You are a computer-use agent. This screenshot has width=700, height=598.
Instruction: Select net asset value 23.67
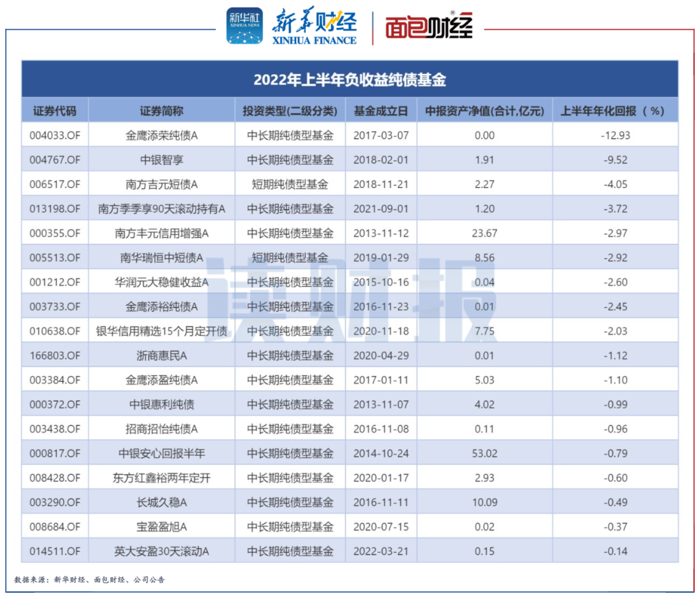[484, 233]
